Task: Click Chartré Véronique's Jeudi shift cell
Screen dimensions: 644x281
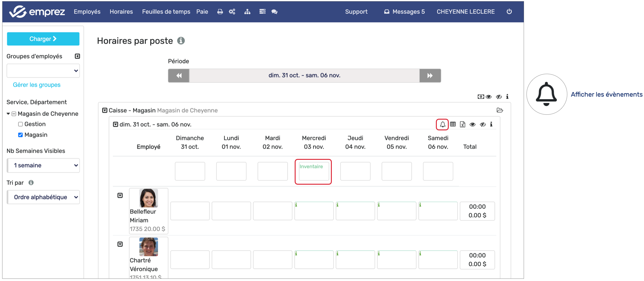Action: pos(355,260)
